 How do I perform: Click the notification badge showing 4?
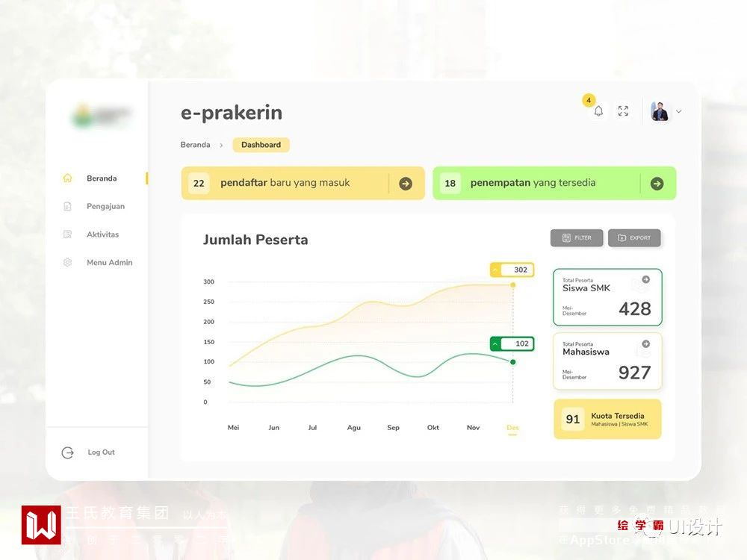pos(589,100)
